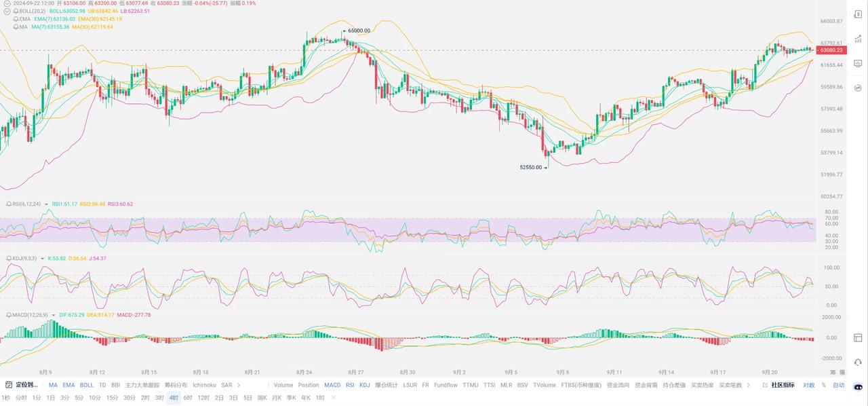Switch to the 1日 timeframe
868x406 pixels.
coord(51,398)
